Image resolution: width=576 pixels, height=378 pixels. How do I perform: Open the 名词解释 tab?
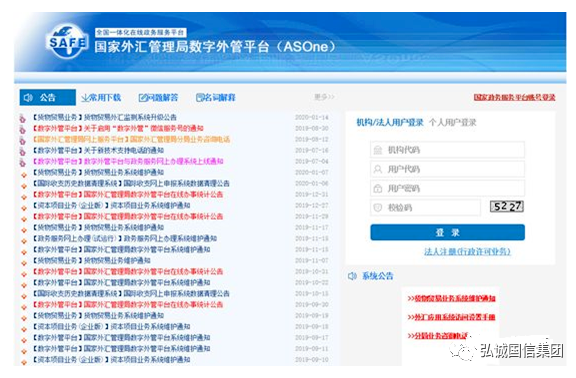coord(216,98)
